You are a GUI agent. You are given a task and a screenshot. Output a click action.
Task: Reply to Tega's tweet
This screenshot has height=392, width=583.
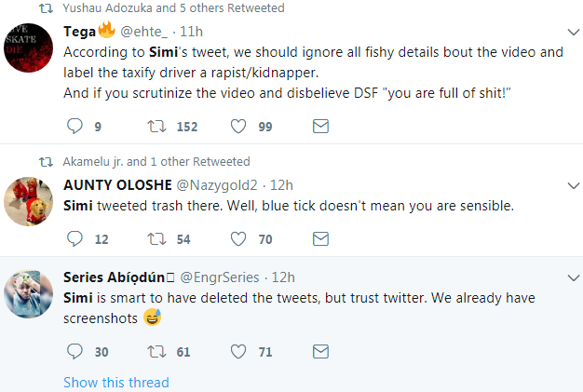76,126
